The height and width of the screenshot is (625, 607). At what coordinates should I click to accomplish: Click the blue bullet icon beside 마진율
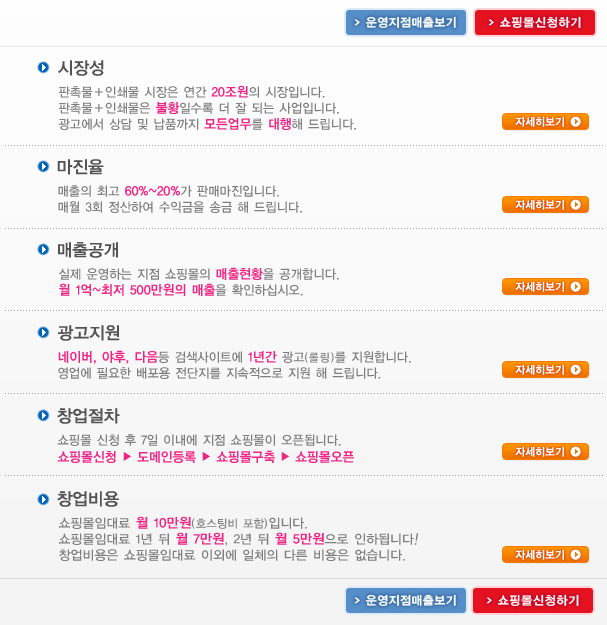[x=43, y=166]
